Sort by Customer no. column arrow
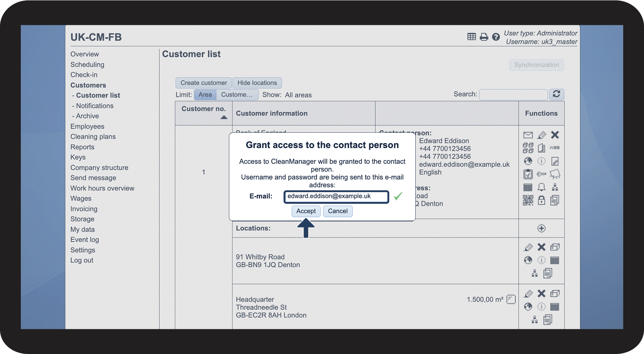Screen dimensions: 644x354 (224, 117)
